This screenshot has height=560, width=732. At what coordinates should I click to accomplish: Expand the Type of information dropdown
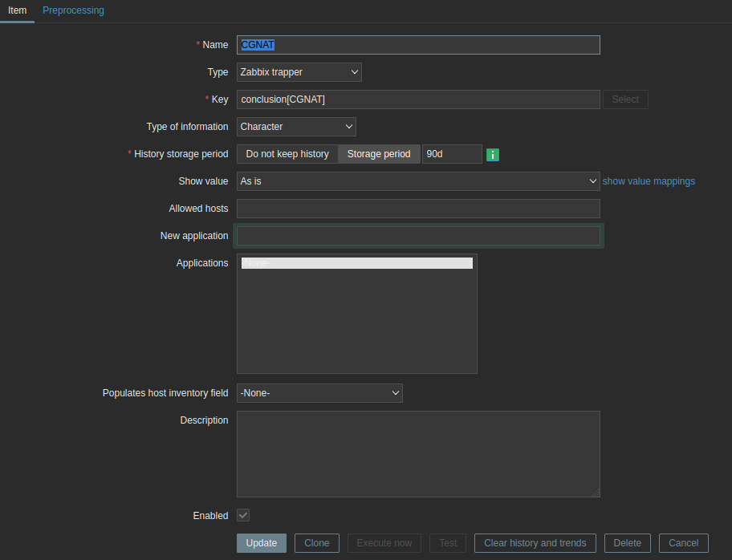296,127
